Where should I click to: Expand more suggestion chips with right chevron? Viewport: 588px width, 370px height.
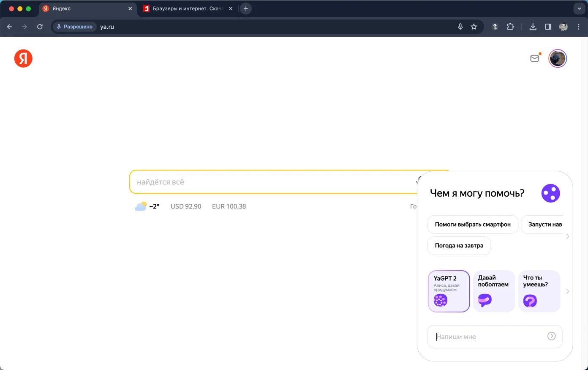tap(567, 236)
